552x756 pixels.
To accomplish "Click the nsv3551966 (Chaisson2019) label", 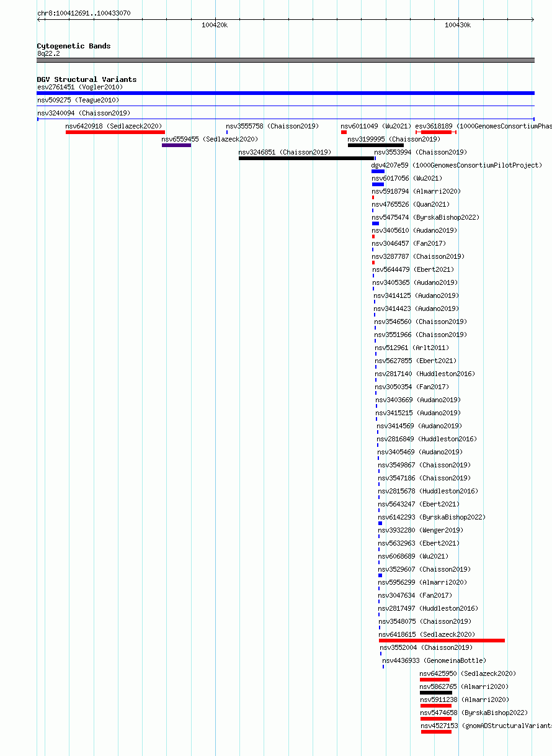I will coord(421,335).
